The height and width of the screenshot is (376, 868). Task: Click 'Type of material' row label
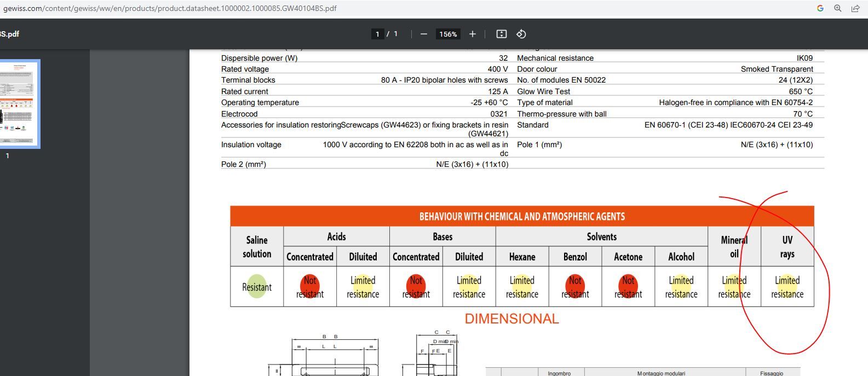(545, 102)
